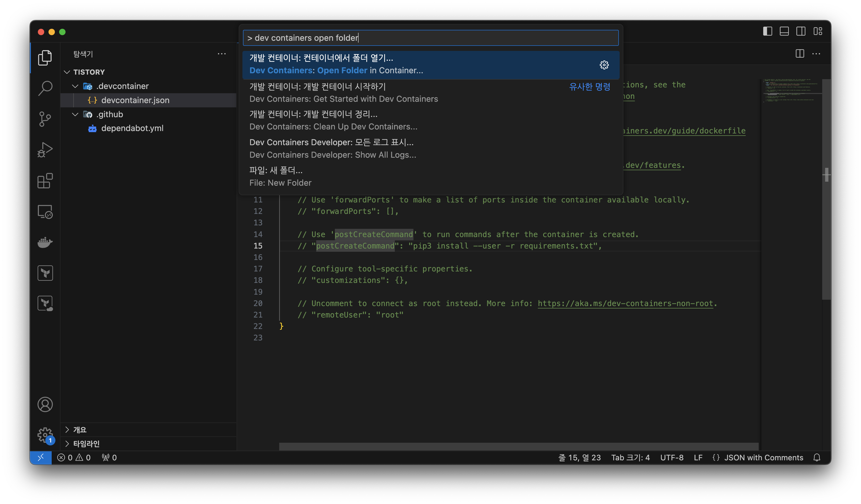The width and height of the screenshot is (861, 504).
Task: Open explorer views more actions ellipsis
Action: [x=222, y=54]
